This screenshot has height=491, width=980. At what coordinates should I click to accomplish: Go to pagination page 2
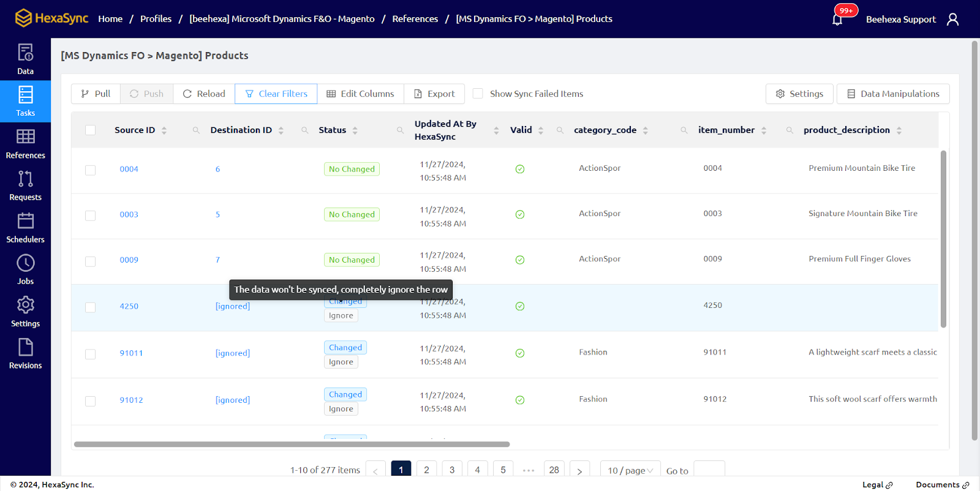(x=426, y=470)
